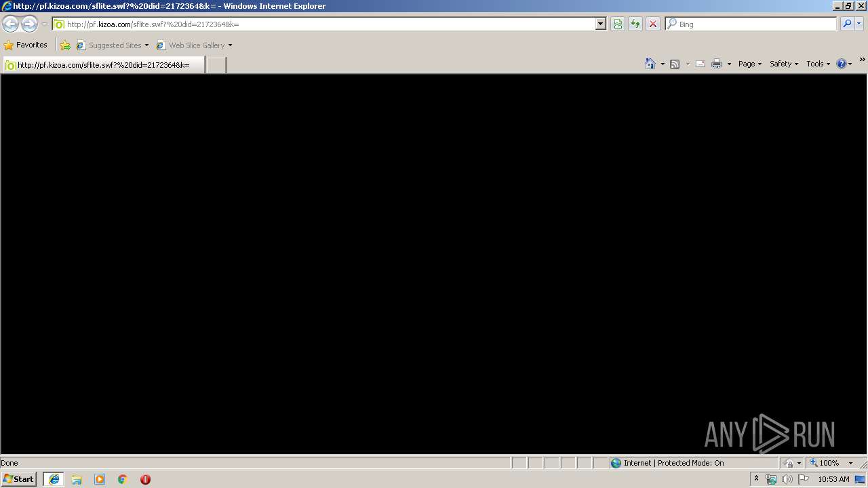This screenshot has width=868, height=488.
Task: Click the Forward navigation button
Action: point(29,24)
